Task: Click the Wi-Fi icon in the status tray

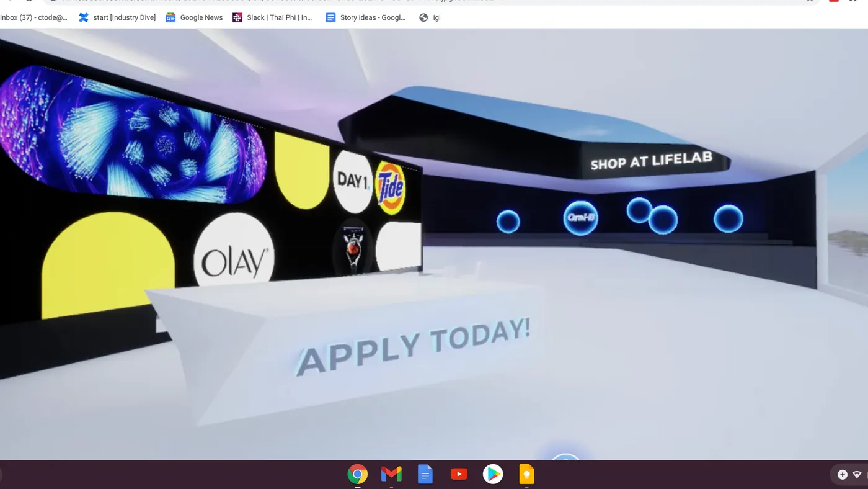Action: tap(857, 475)
